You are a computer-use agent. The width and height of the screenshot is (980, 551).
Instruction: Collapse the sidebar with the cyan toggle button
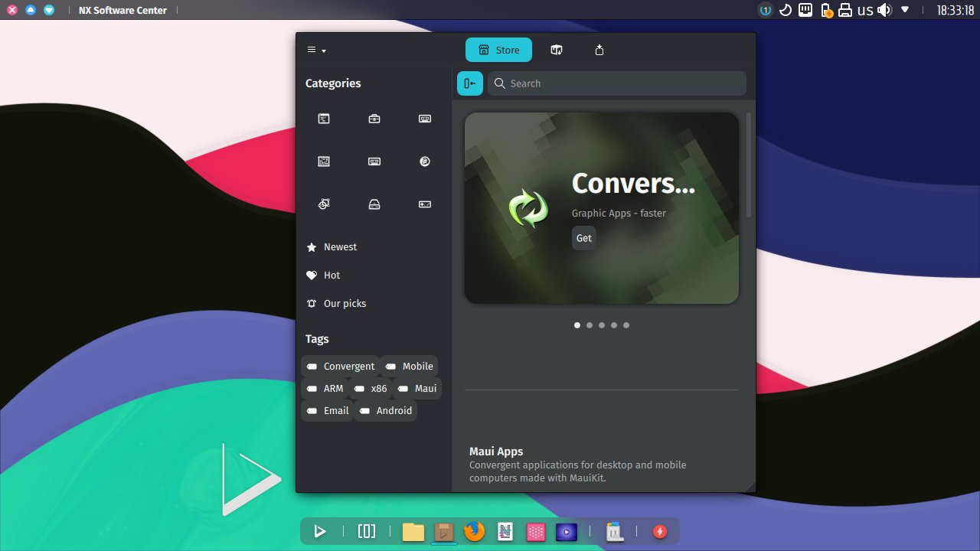point(469,83)
